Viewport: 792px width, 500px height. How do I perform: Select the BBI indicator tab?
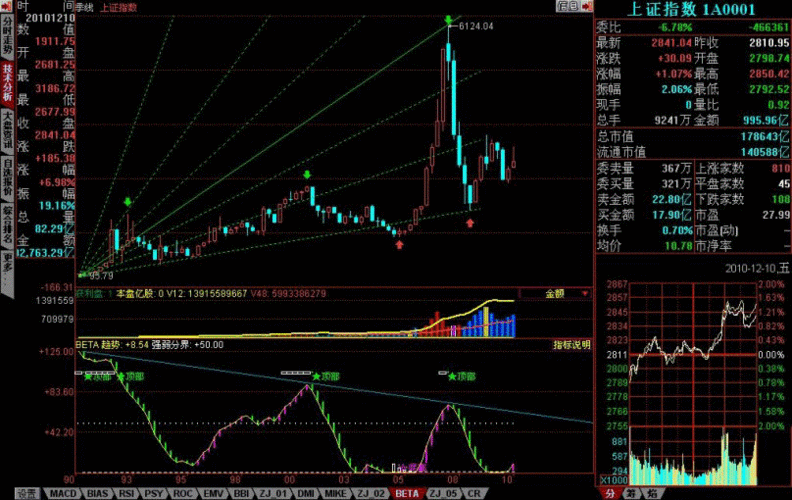tap(241, 493)
